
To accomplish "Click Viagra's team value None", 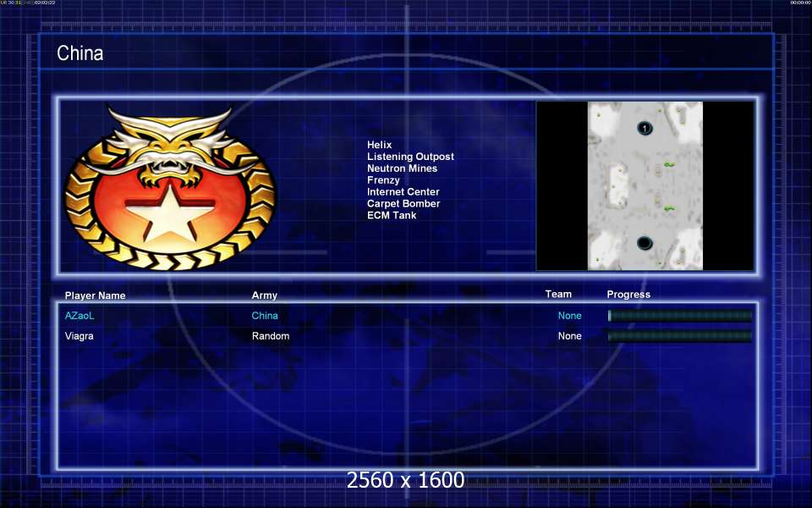I will click(x=569, y=336).
